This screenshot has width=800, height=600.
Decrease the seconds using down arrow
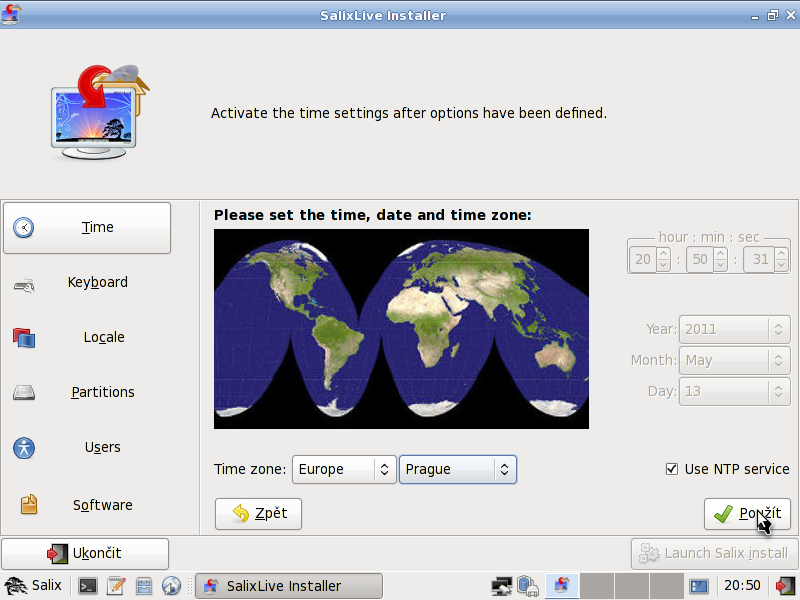coord(782,265)
